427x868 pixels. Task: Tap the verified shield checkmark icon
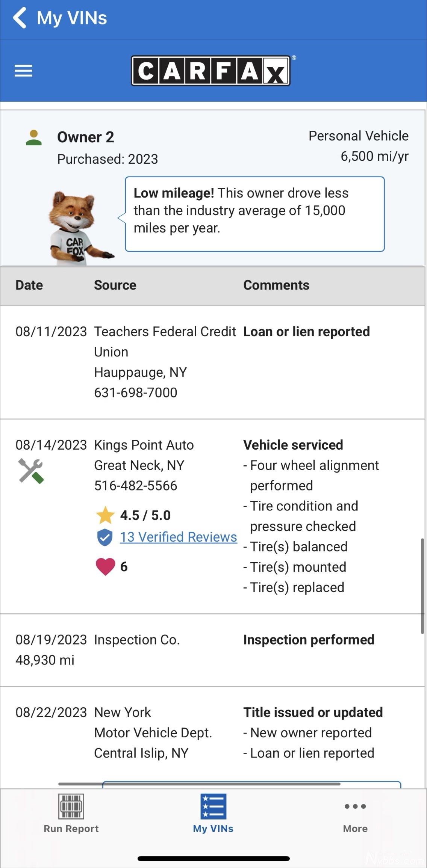105,537
